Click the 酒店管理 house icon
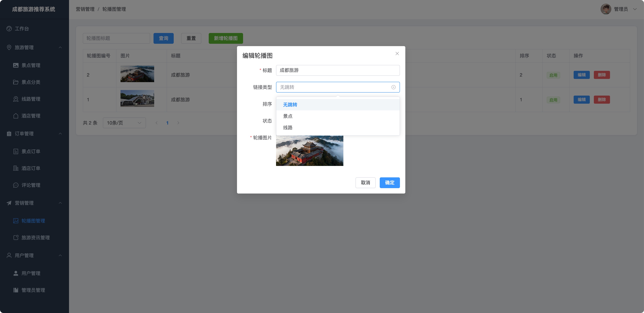Screen dimensions: 644x313 pyautogui.click(x=16, y=116)
